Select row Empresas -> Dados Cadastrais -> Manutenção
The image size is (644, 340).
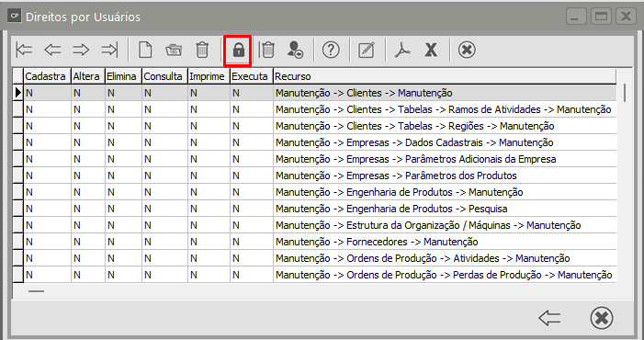pos(314,142)
